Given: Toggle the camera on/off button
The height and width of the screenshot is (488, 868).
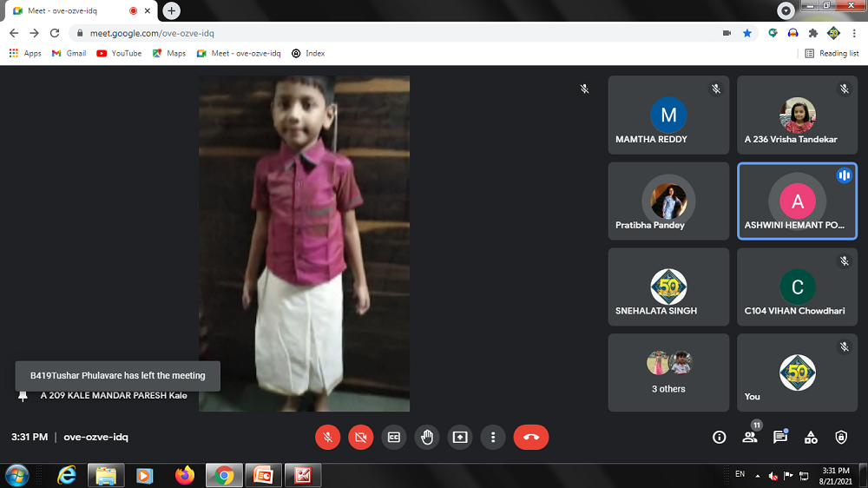Looking at the screenshot, I should click(360, 437).
